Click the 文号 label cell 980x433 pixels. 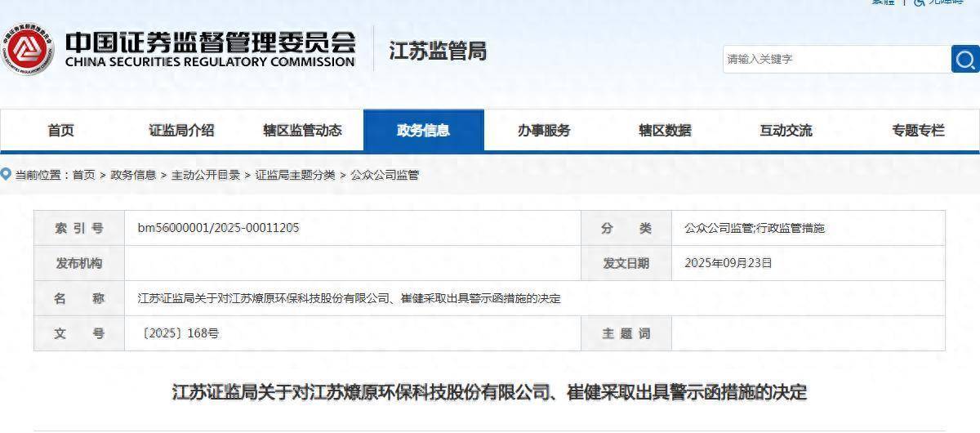coord(79,333)
